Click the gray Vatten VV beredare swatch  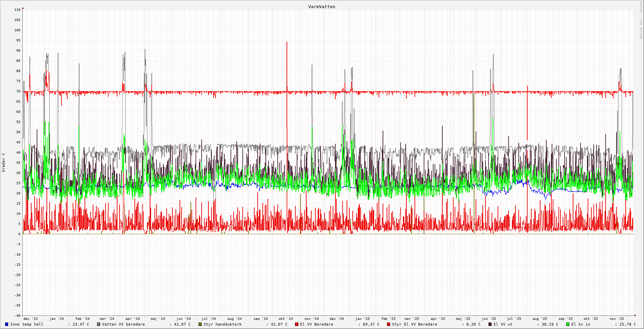(x=99, y=324)
